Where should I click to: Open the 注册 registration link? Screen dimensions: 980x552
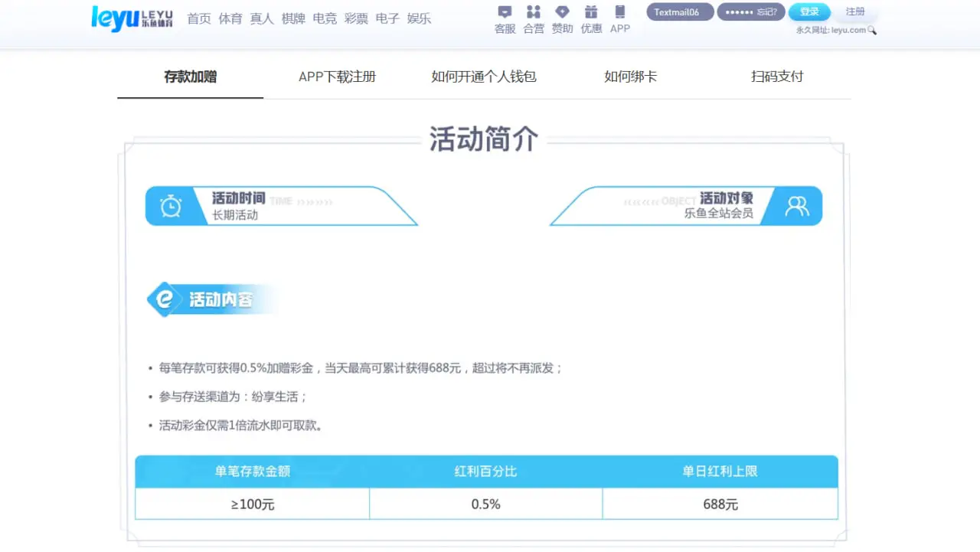pos(855,11)
